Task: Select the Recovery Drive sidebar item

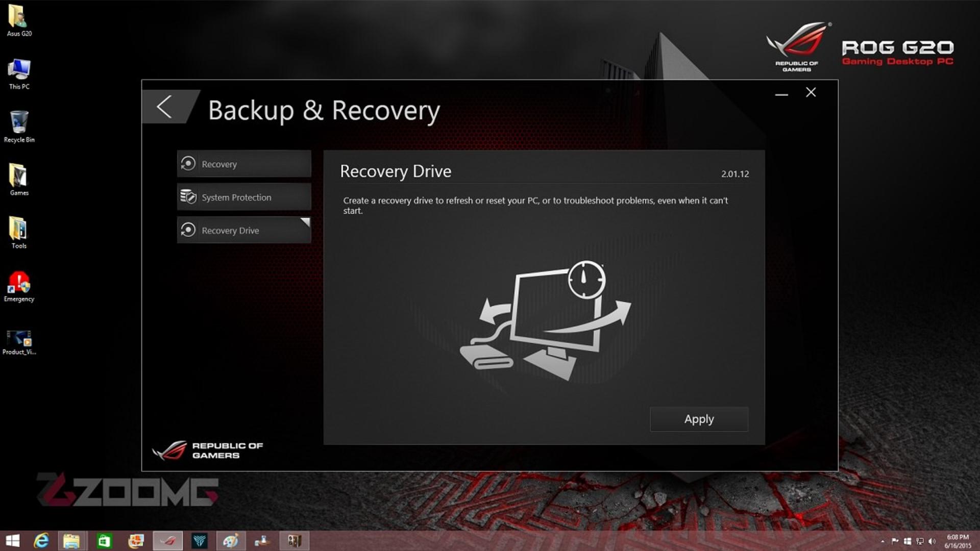Action: click(x=244, y=230)
